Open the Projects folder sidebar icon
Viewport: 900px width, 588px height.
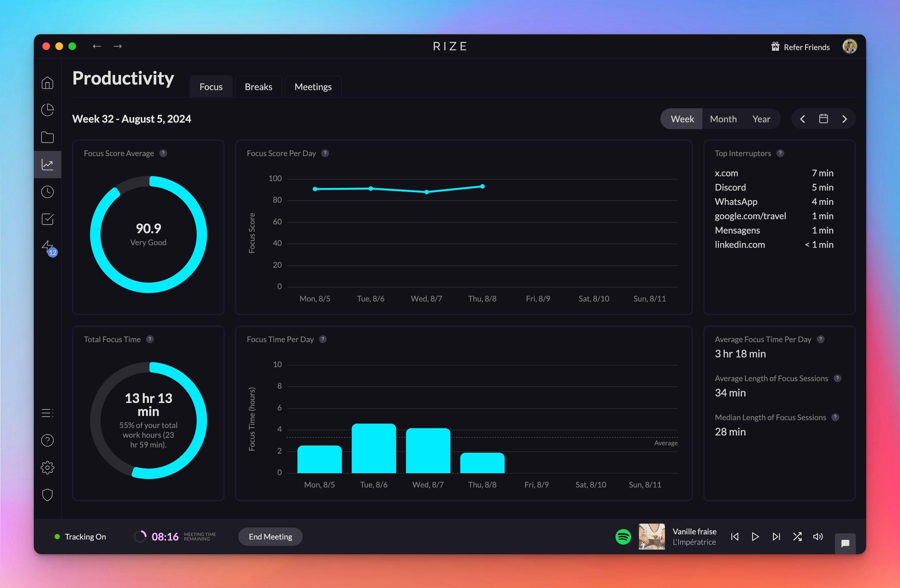[x=47, y=137]
